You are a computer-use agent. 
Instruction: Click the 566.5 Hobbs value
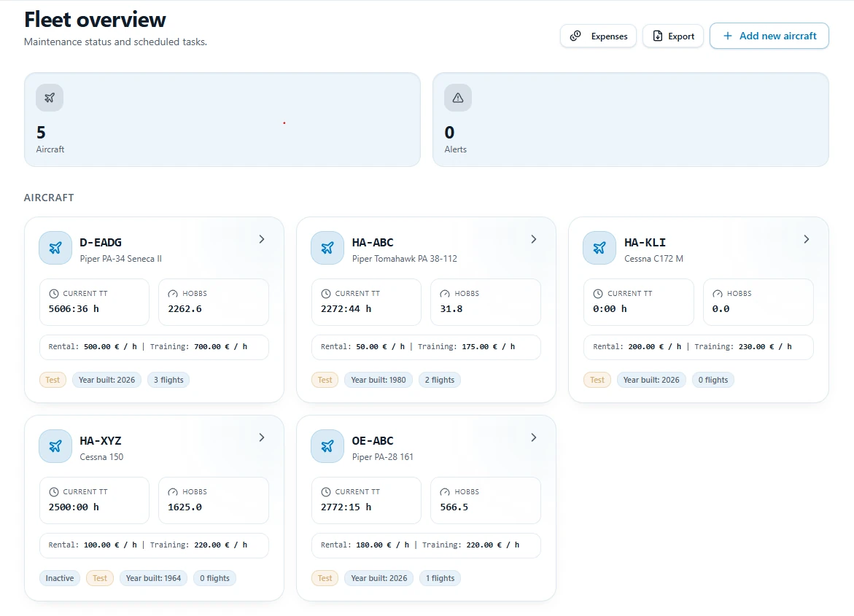(x=454, y=507)
